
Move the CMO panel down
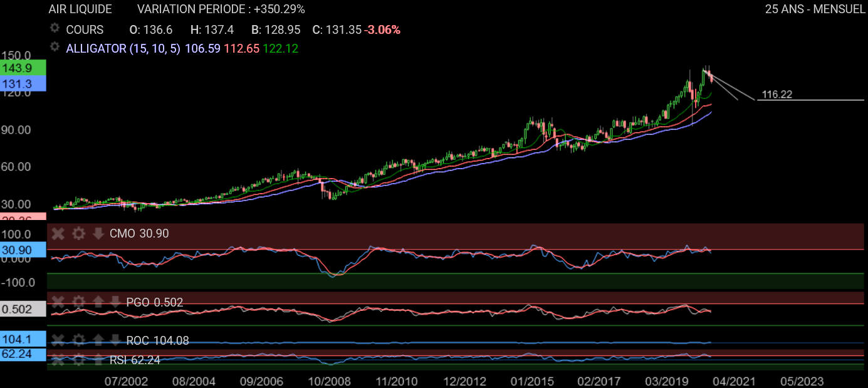(x=98, y=234)
